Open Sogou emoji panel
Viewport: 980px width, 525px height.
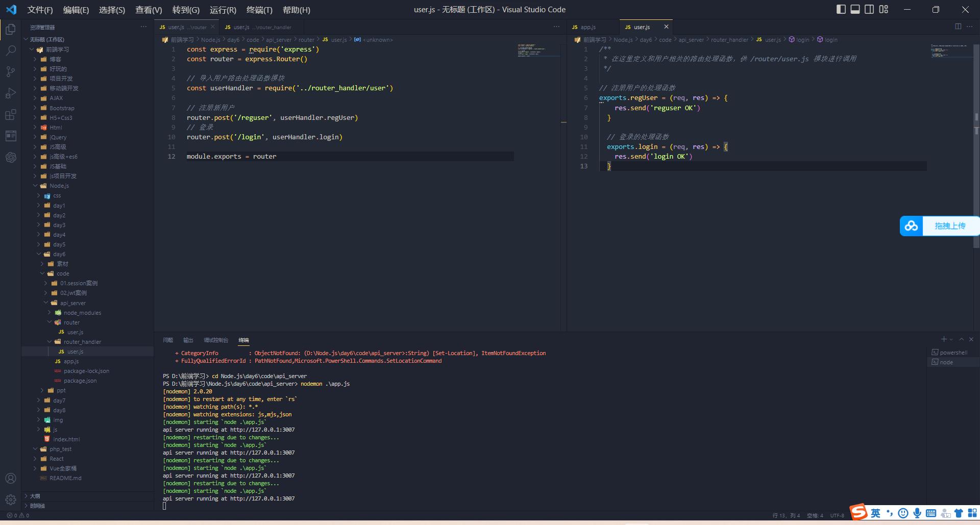click(x=903, y=513)
